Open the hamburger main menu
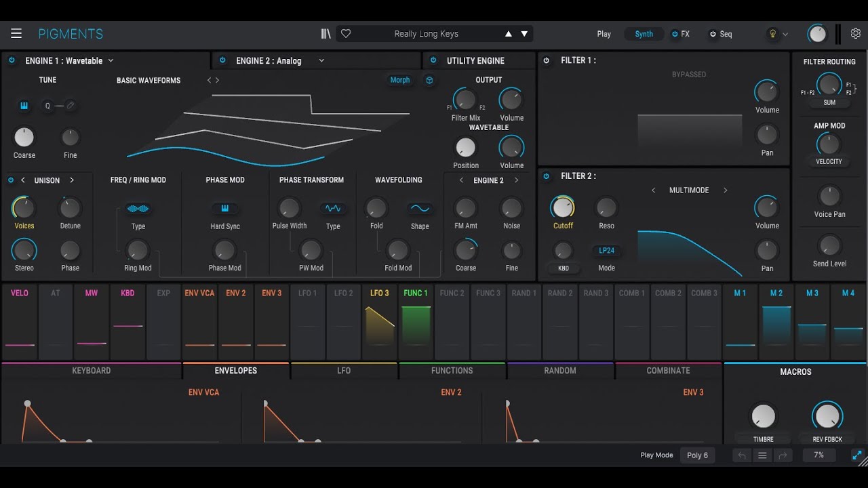Image resolution: width=868 pixels, height=488 pixels. click(x=16, y=34)
